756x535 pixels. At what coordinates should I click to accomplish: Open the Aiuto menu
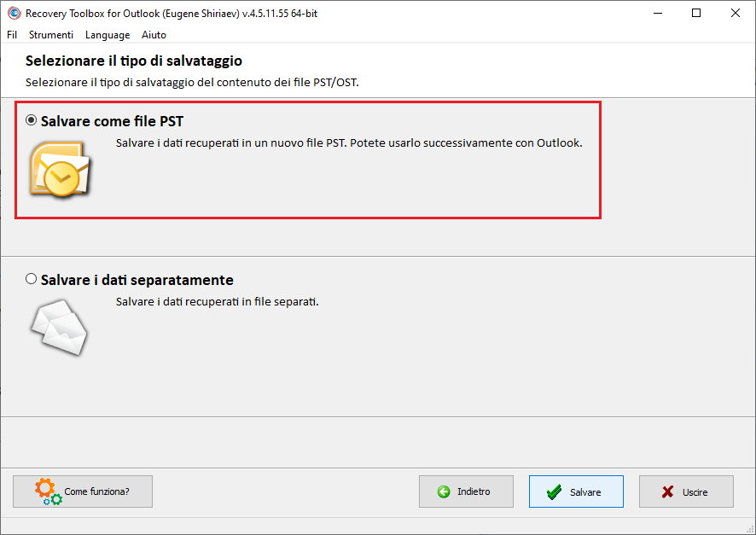tap(154, 35)
